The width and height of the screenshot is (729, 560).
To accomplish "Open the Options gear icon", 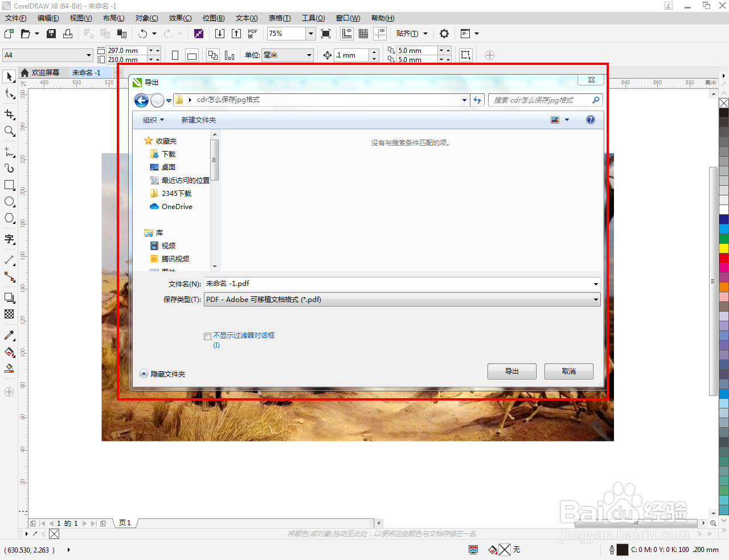I will (x=444, y=34).
